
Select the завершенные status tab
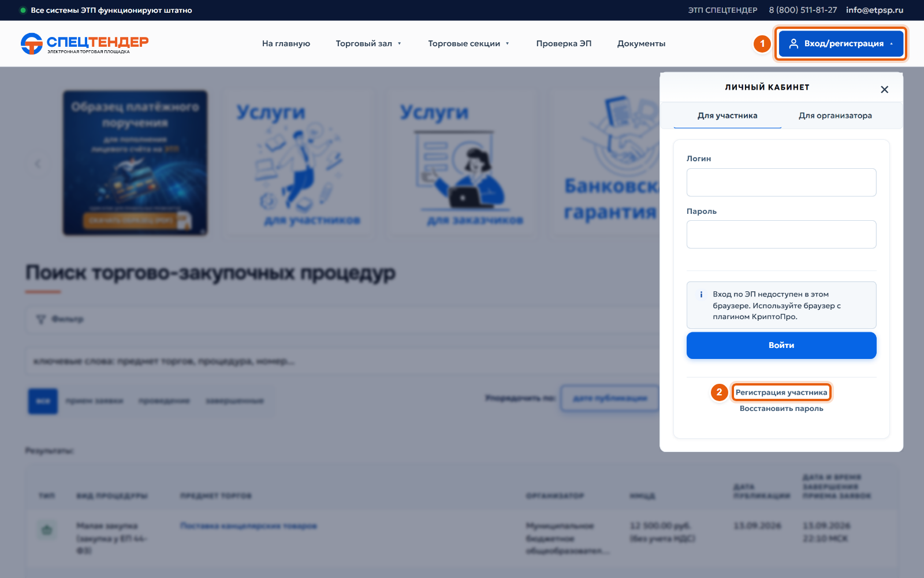[x=234, y=401]
